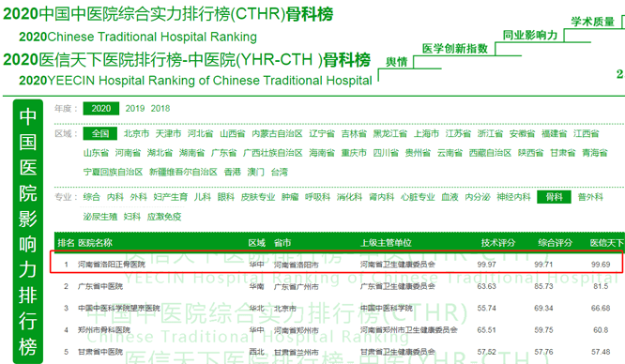Choose the 泌尿生殖 specialty

click(100, 217)
